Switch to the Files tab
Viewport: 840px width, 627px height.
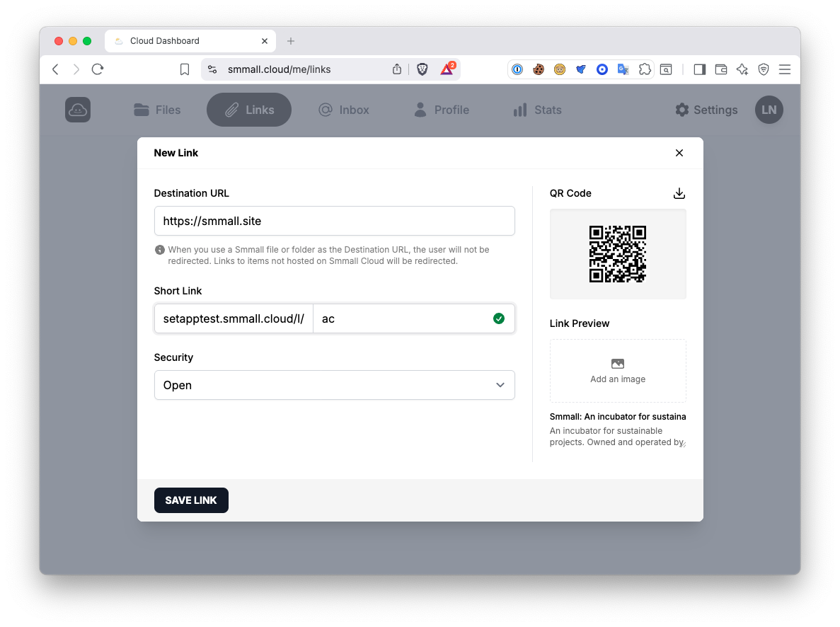(157, 110)
